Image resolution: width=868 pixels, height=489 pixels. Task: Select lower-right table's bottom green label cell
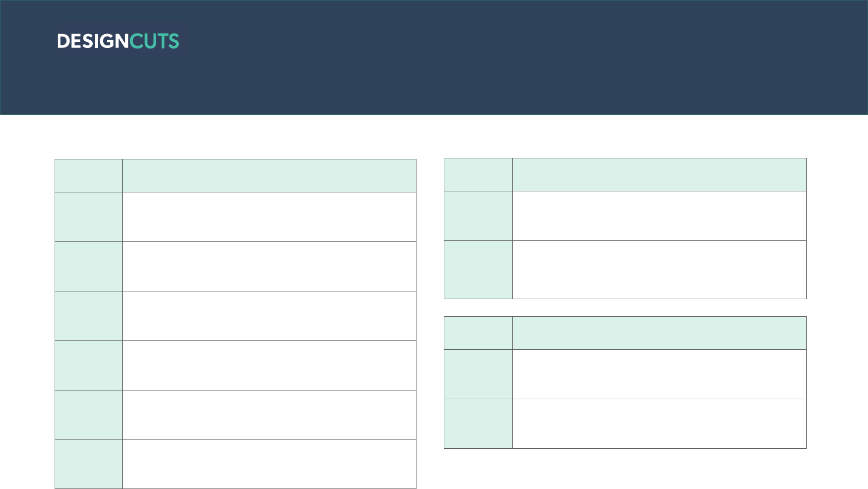pyautogui.click(x=478, y=424)
